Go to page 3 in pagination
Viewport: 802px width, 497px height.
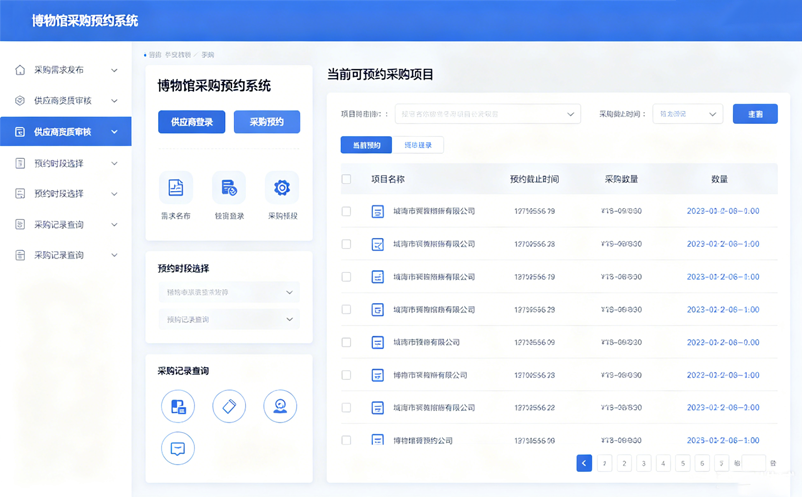[x=643, y=463]
